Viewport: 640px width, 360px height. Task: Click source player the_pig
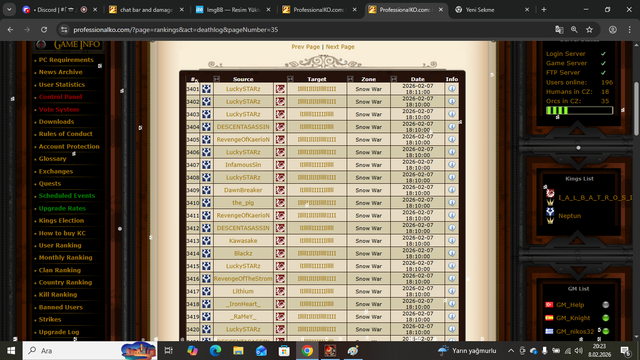click(243, 202)
